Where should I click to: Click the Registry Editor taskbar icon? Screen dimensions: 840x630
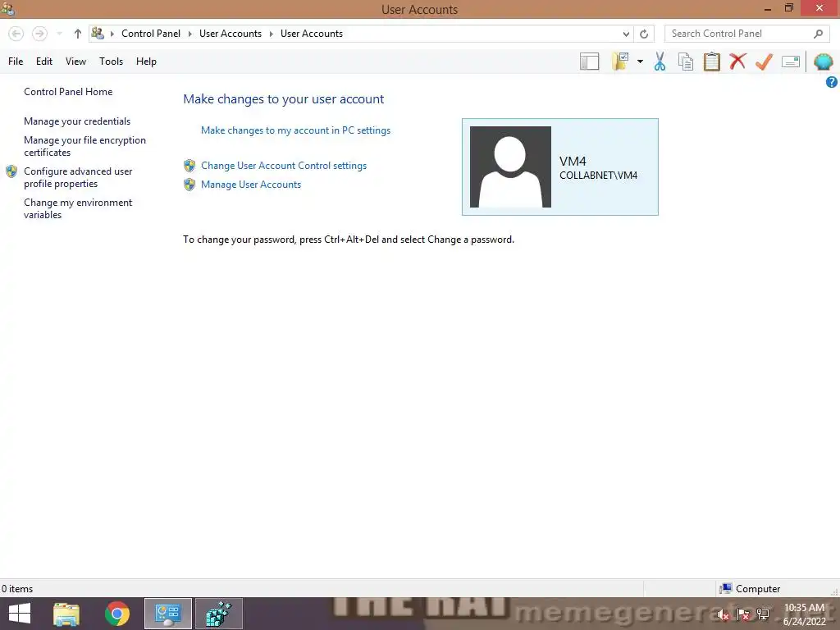218,614
